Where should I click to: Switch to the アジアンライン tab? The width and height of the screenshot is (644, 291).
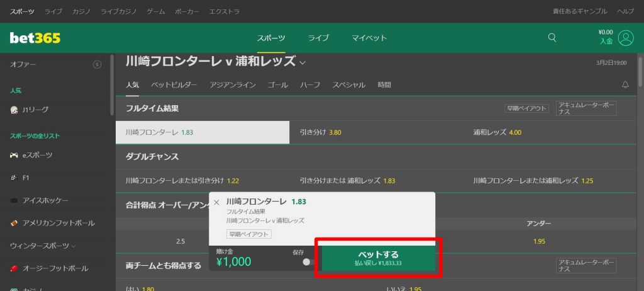click(233, 85)
